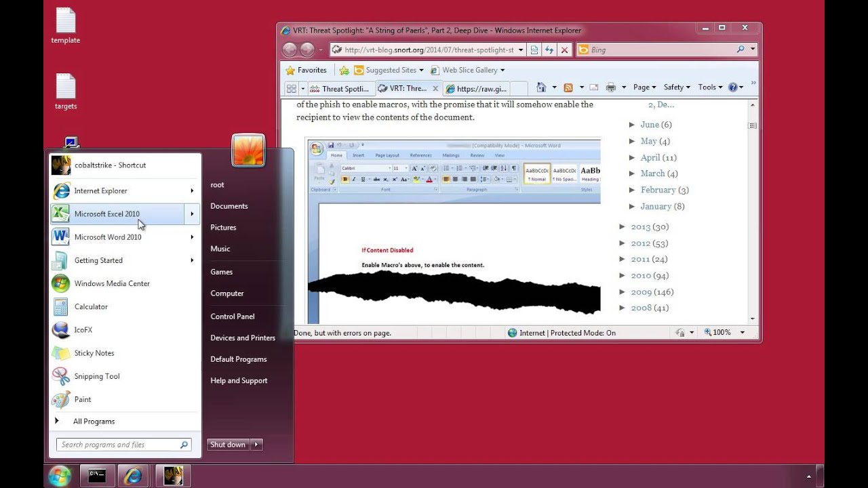This screenshot has width=868, height=488.
Task: Open Devices and Printers
Action: tap(243, 338)
